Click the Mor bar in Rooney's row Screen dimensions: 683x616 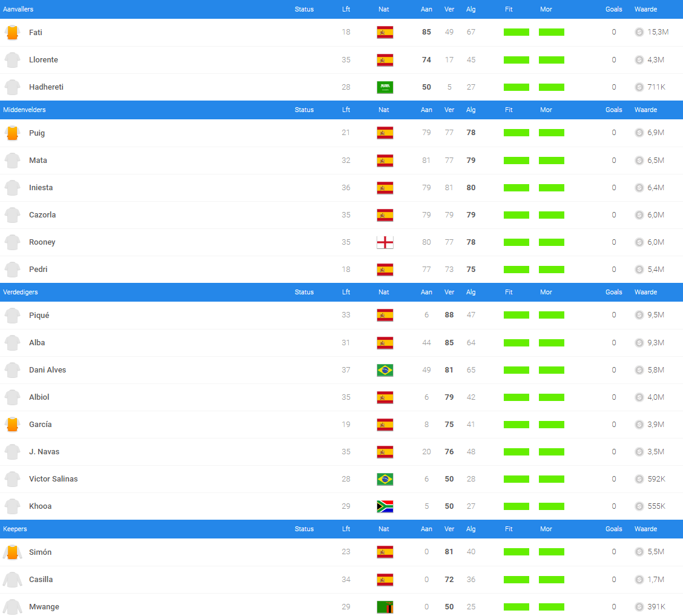coord(552,242)
